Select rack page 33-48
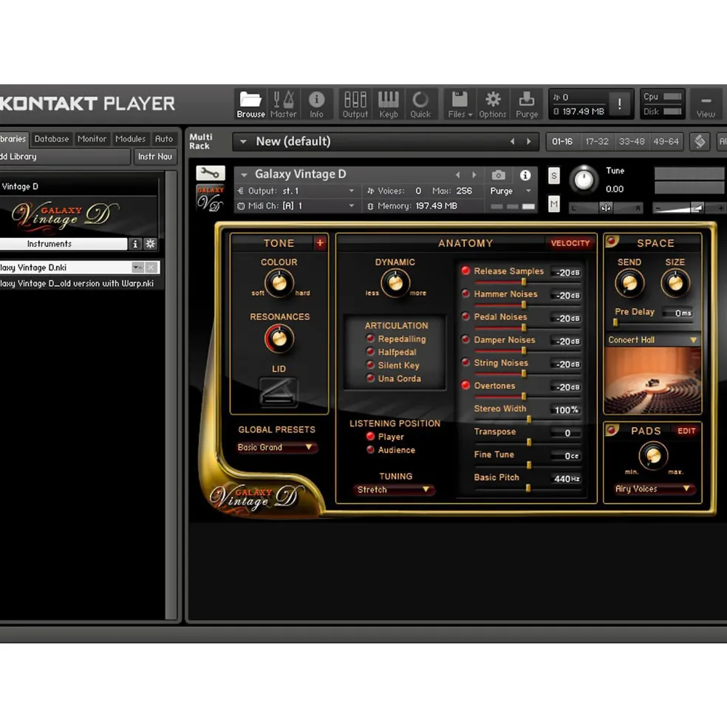Screen dimensions: 727x728 pyautogui.click(x=632, y=141)
